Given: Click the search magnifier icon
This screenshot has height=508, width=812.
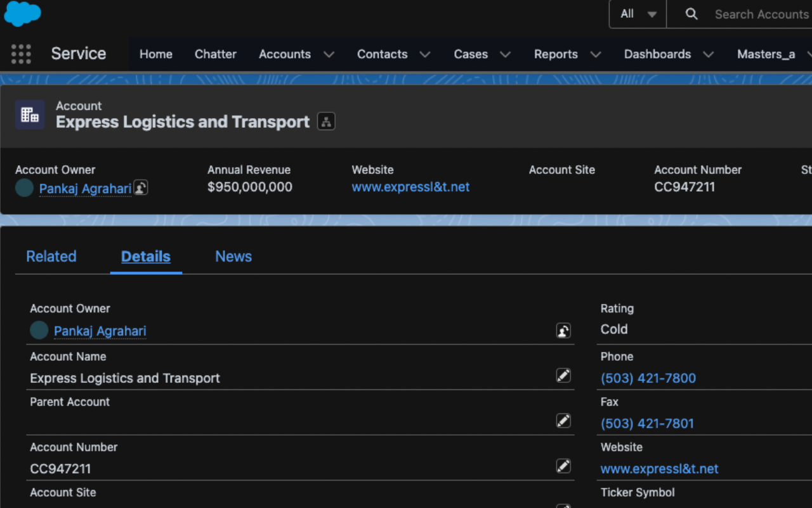Looking at the screenshot, I should pyautogui.click(x=691, y=14).
